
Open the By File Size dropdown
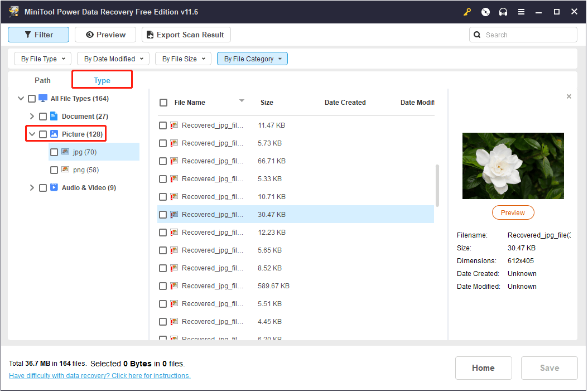coord(184,59)
